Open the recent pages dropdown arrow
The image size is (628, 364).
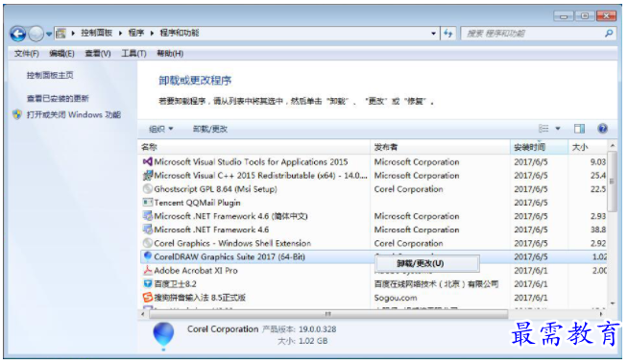48,34
